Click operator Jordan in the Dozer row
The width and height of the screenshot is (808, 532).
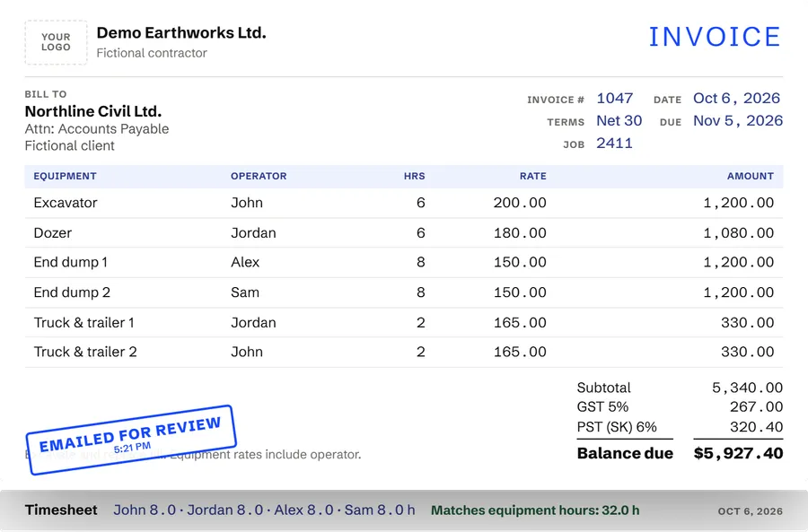(253, 232)
